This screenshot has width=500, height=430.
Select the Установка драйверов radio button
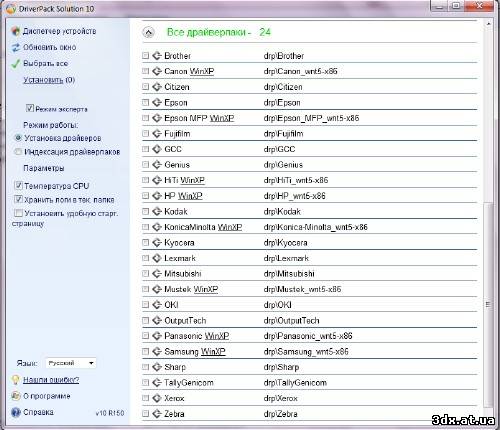(x=18, y=138)
